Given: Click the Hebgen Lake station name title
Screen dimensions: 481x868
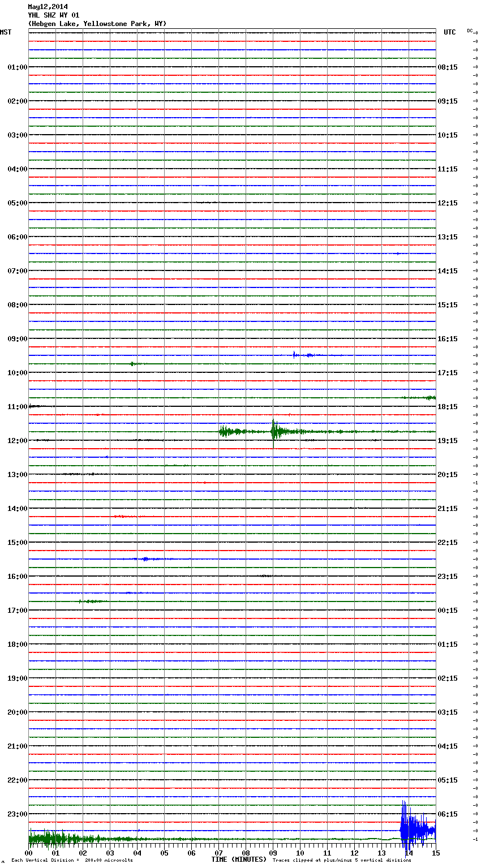Looking at the screenshot, I should click(97, 24).
